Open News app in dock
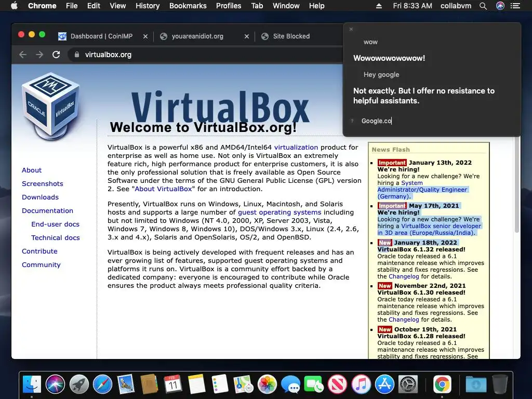This screenshot has height=399, width=532. point(337,384)
